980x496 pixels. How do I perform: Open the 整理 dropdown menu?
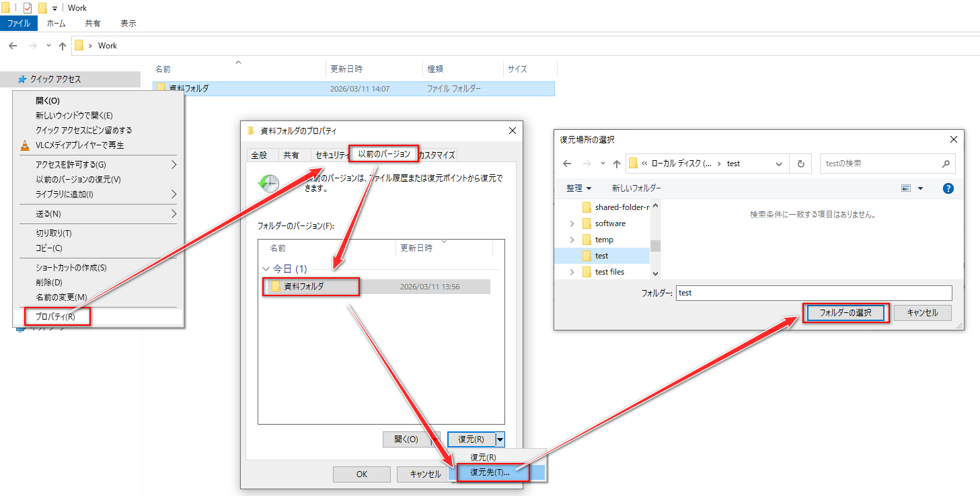coord(578,188)
